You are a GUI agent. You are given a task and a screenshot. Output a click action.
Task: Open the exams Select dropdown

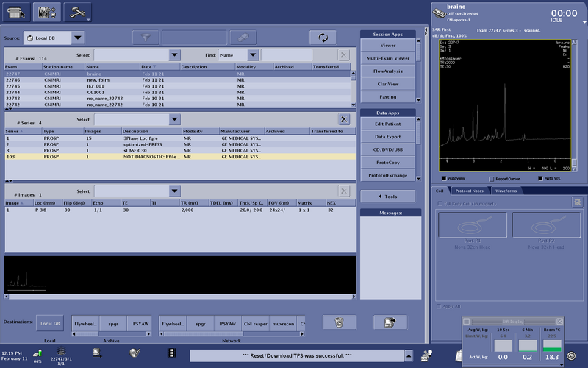pyautogui.click(x=174, y=54)
